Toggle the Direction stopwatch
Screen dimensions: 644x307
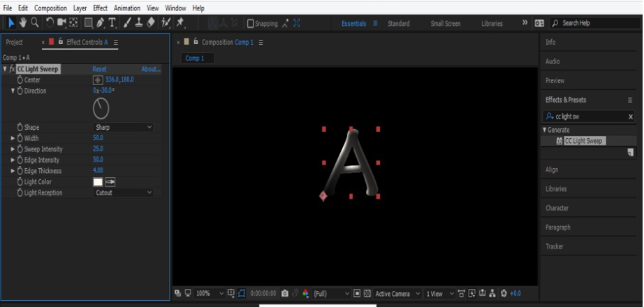tap(20, 91)
